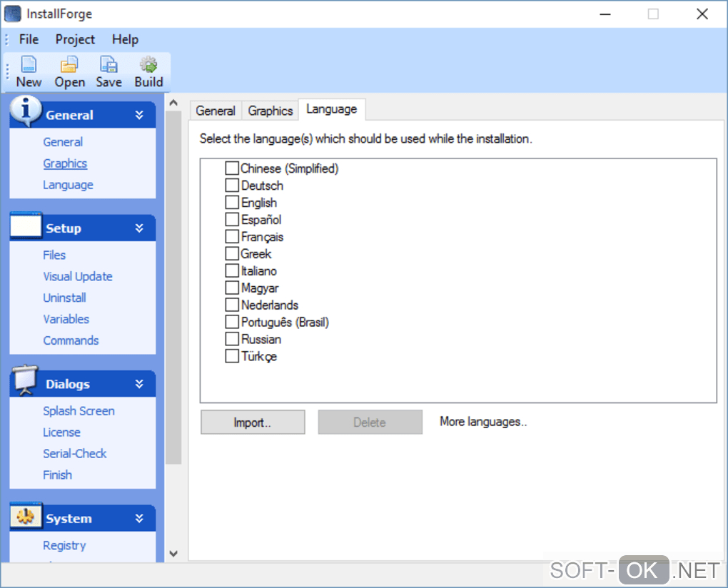Minimize the InstallForge window
728x588 pixels.
(605, 14)
